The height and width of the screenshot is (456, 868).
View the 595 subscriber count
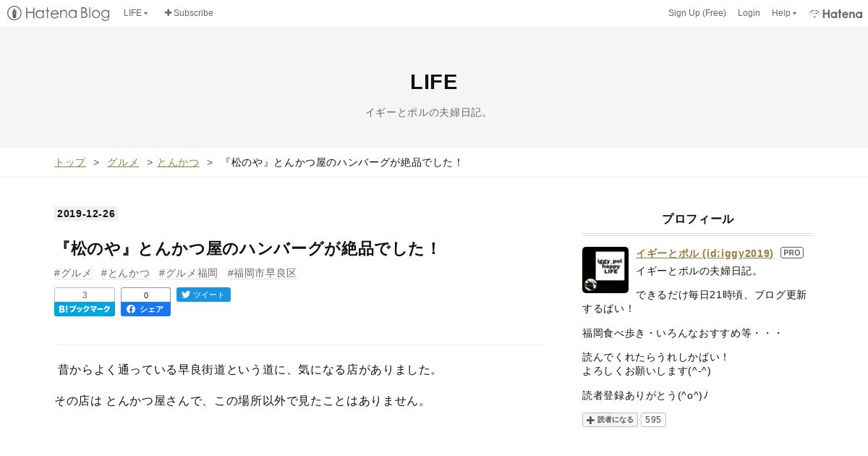pyautogui.click(x=653, y=420)
